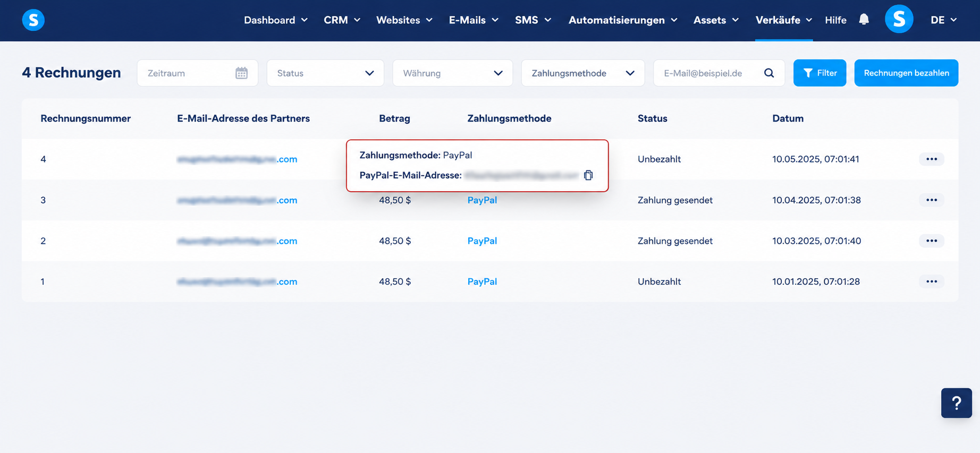Image resolution: width=980 pixels, height=453 pixels.
Task: Click PayPal link for invoice 3
Action: (x=482, y=200)
